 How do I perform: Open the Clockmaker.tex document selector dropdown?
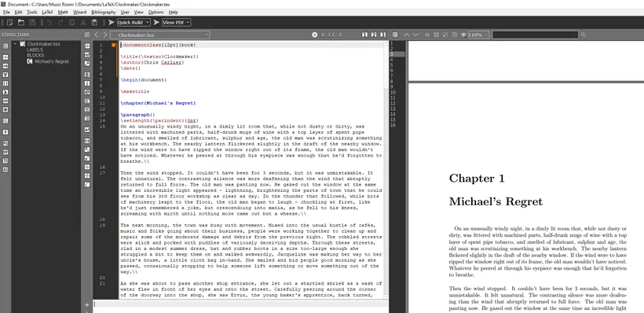tap(160, 35)
